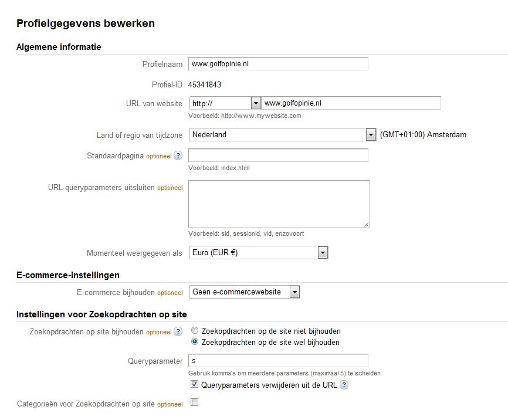Expand the 'Geen e-commercewebsite' dropdown
This screenshot has height=420, width=508.
[x=245, y=292]
